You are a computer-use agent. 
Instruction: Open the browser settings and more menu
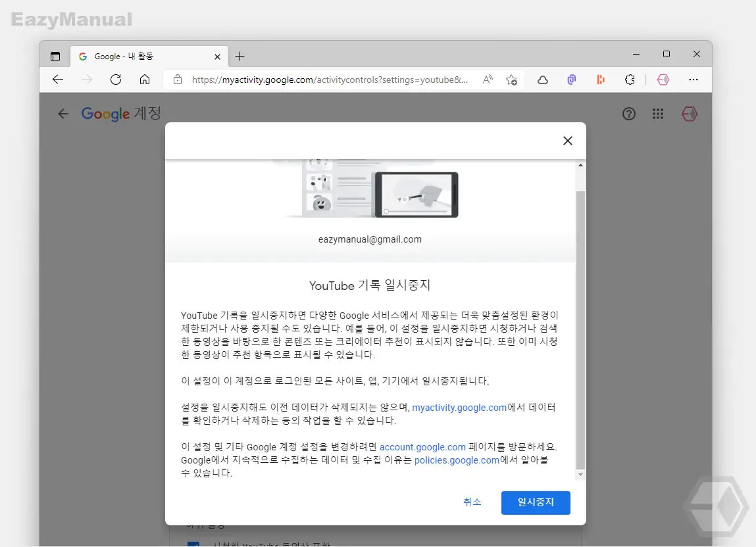click(693, 80)
